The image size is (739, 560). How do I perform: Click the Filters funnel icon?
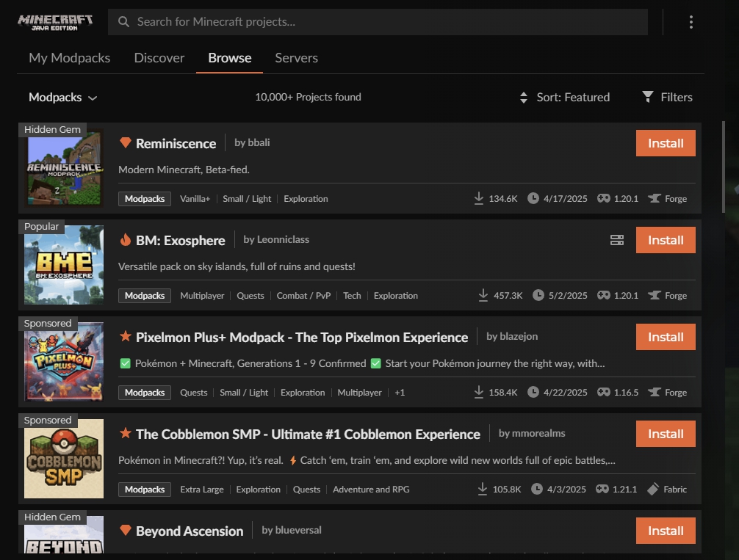[648, 97]
